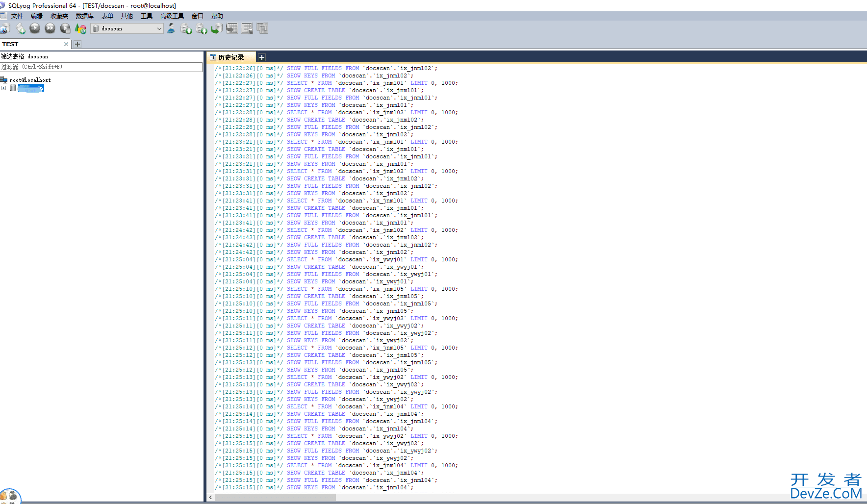The height and width of the screenshot is (504, 867).
Task: Select the highlighted database tree item
Action: (31, 88)
